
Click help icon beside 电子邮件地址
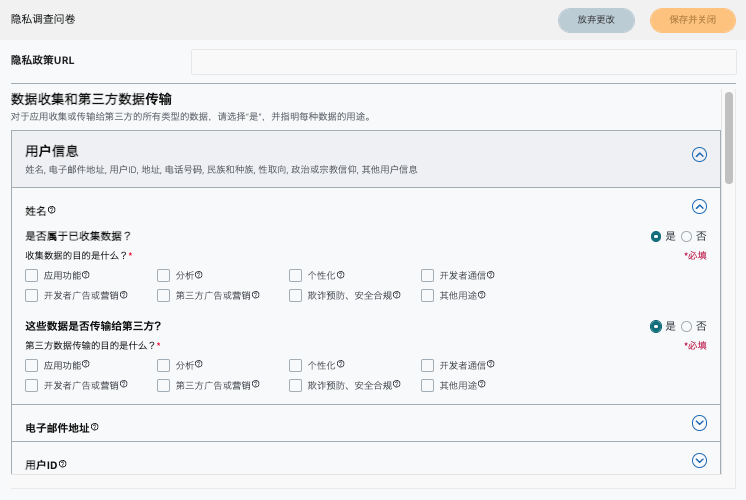(95, 427)
